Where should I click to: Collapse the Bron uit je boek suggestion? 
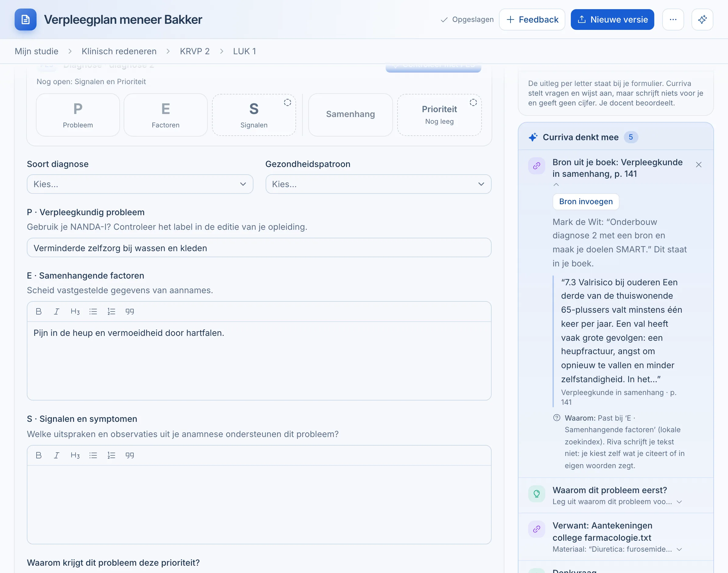coord(556,184)
